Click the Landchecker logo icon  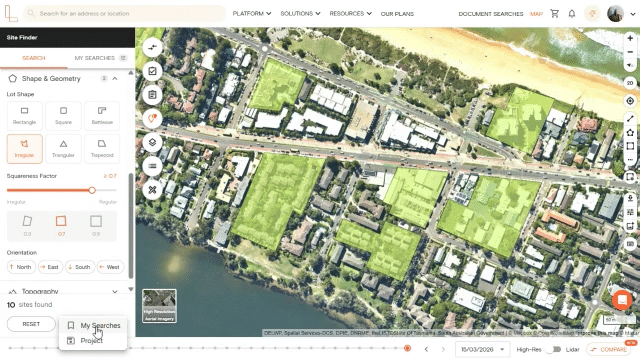[x=11, y=13]
